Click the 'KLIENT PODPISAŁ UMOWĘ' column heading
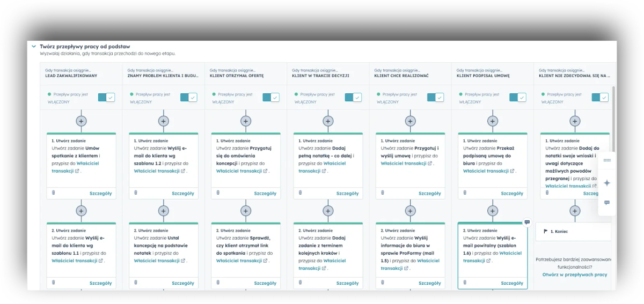This screenshot has height=304, width=644. pos(483,76)
